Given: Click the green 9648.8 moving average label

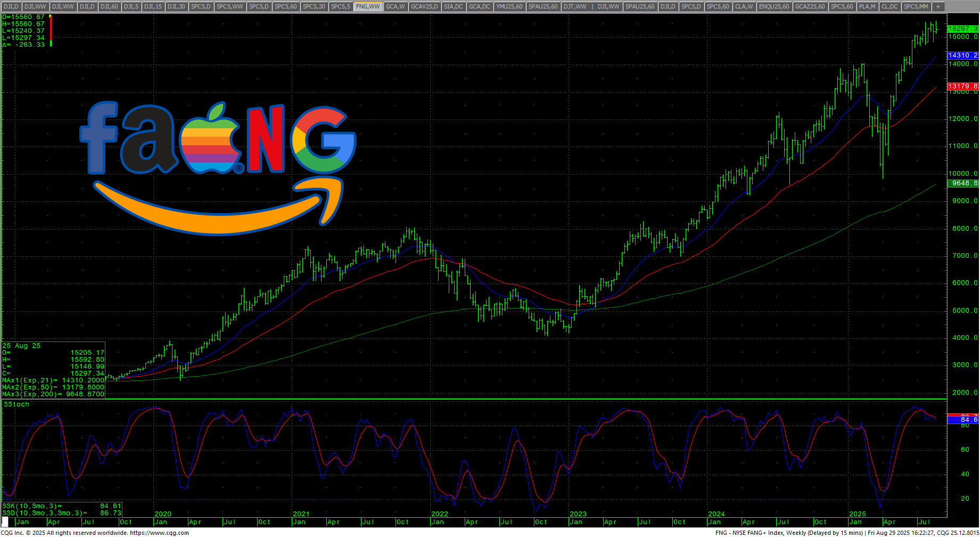Looking at the screenshot, I should pyautogui.click(x=962, y=183).
